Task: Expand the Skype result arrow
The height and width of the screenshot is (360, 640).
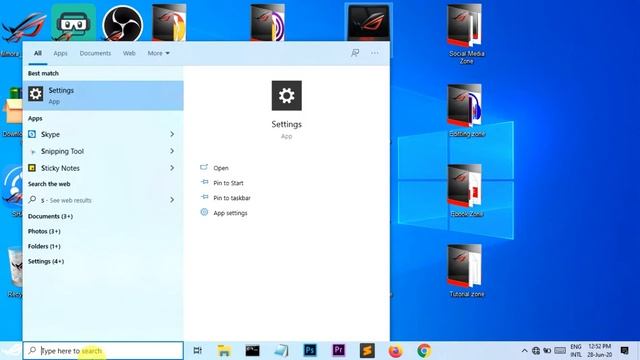Action: point(172,134)
